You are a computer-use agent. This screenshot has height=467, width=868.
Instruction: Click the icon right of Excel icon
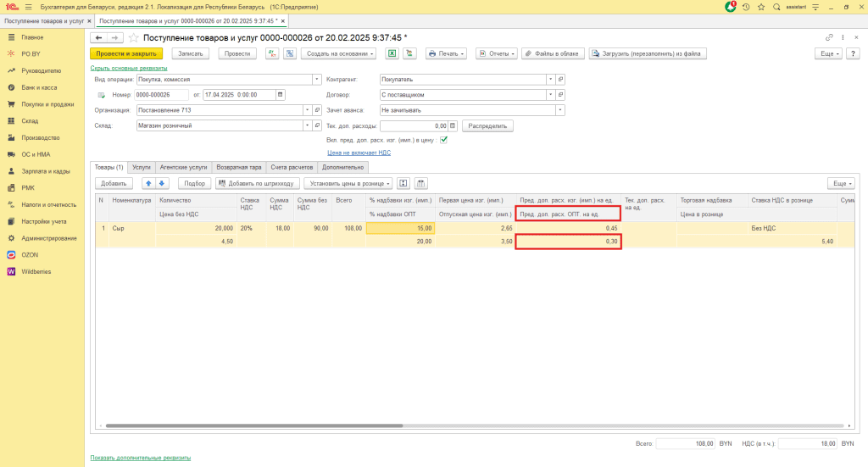click(x=409, y=53)
